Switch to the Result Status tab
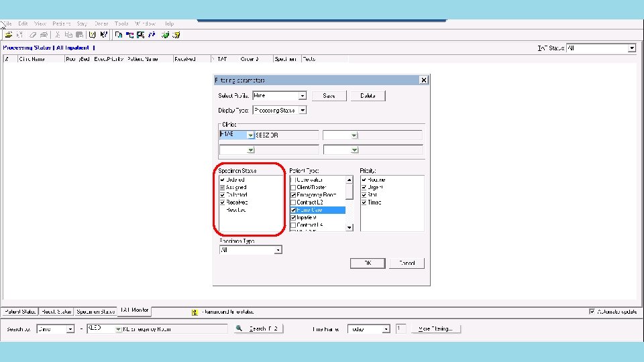Screen dimensions: 644x362 (56, 312)
